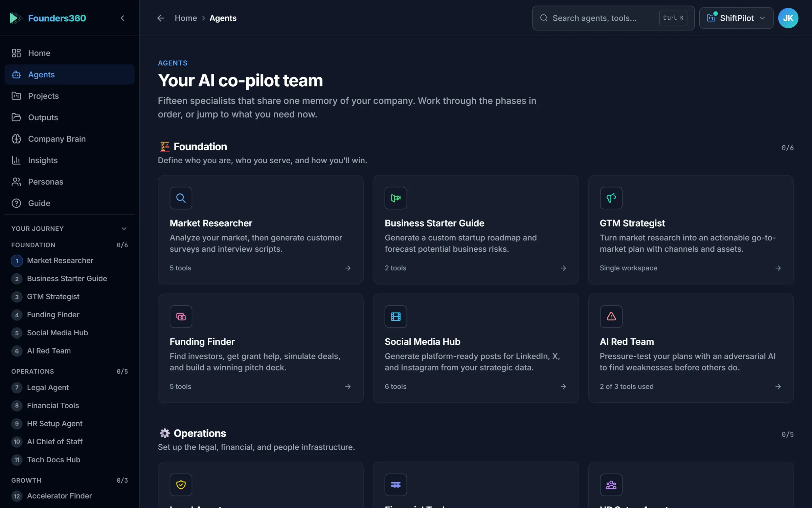This screenshot has height=508, width=812.
Task: Open the GTM Strategist card title
Action: coord(632,223)
